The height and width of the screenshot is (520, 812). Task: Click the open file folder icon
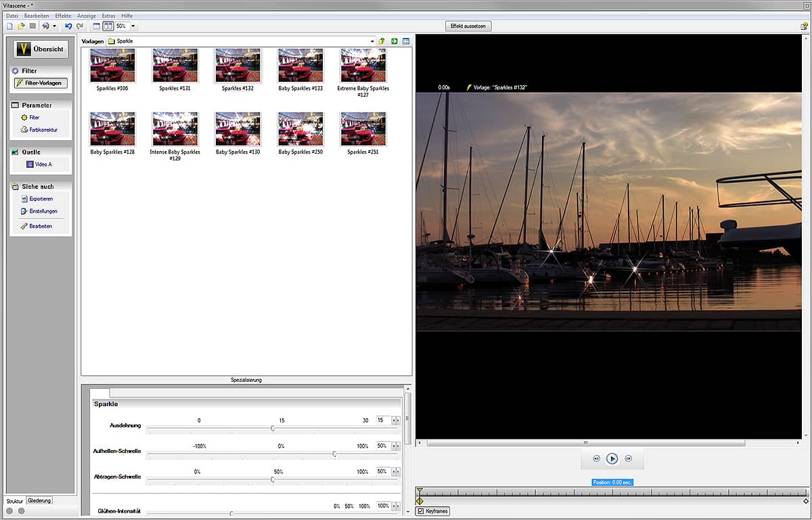tap(21, 26)
